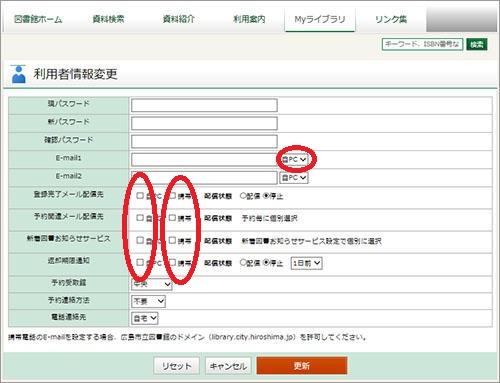Open the 資料紹介 tab
This screenshot has width=500, height=383.
coord(178,19)
